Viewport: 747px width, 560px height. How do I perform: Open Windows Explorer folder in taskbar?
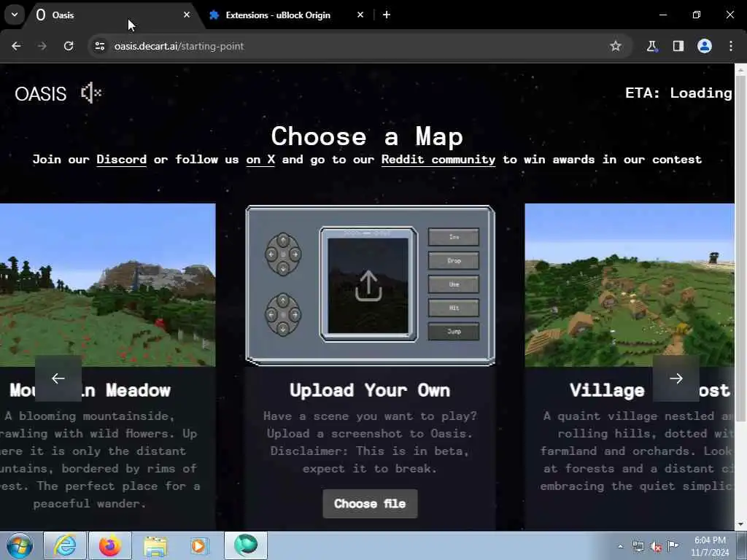click(155, 545)
